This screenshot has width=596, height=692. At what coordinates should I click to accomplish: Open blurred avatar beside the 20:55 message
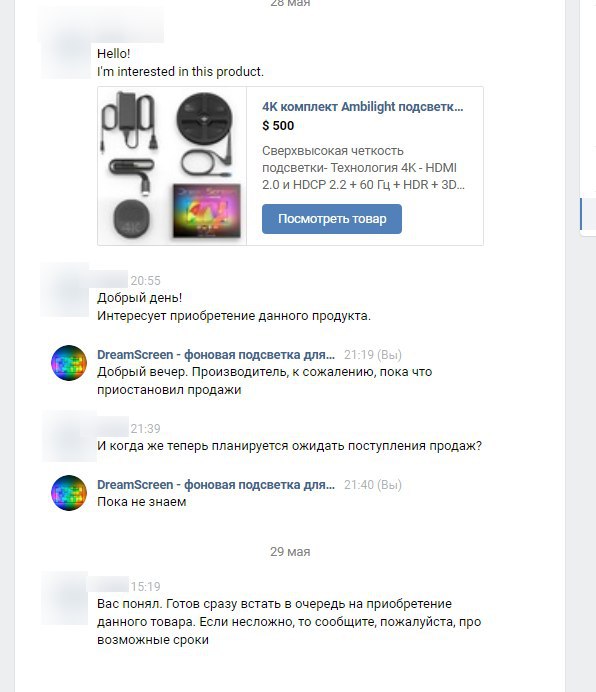pyautogui.click(x=65, y=290)
